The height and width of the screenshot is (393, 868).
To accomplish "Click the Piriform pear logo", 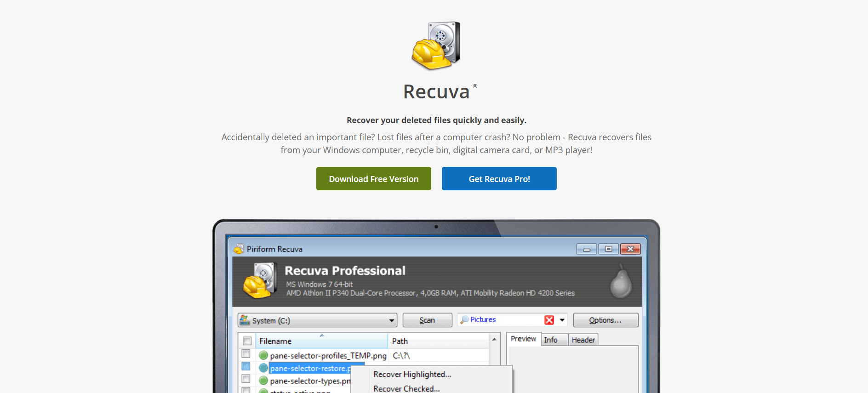I will [621, 281].
